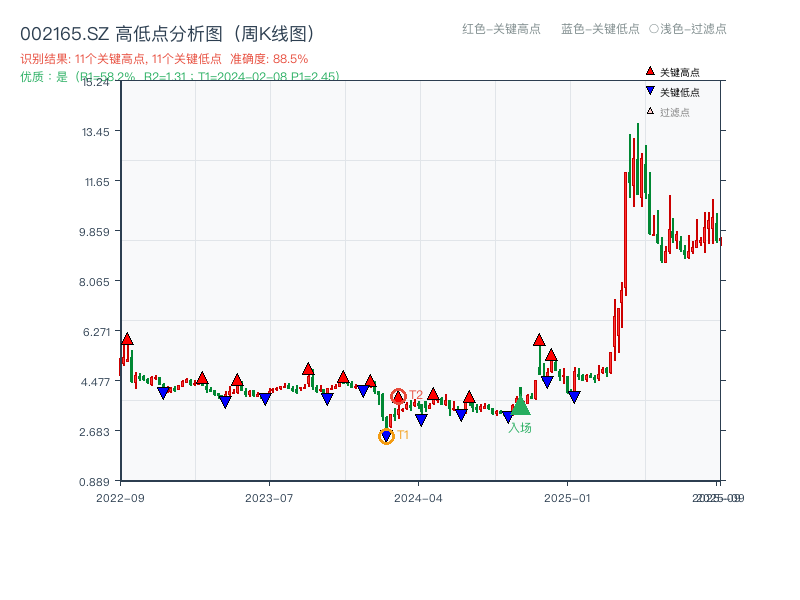Click the first blue key-low triangle in 2022
800x600 pixels.
pos(165,392)
